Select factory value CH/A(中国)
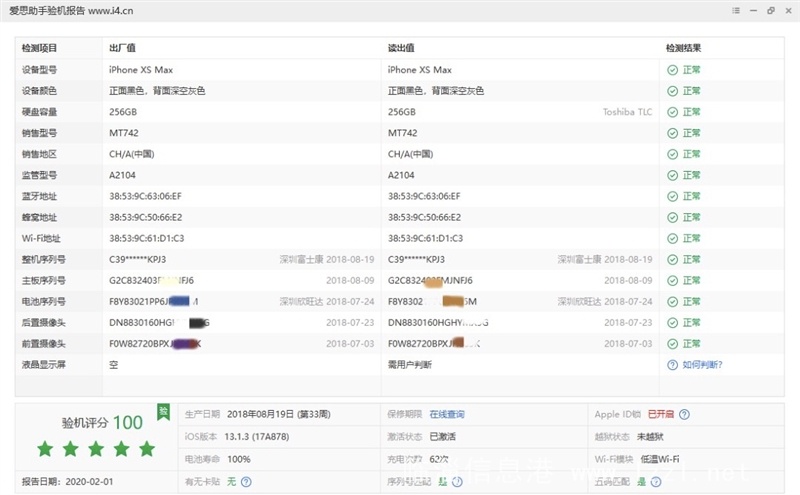 pos(132,154)
